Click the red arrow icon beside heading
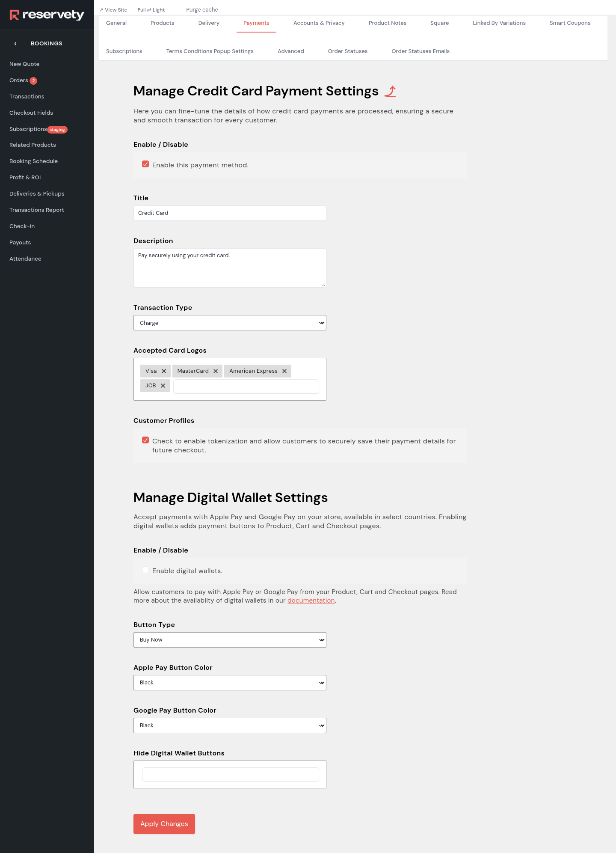Viewport: 616px width, 853px height. pos(390,92)
